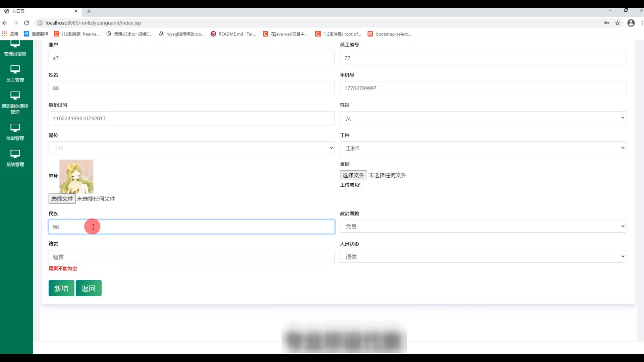Viewport: 644px width, 362px height.
Task: Bookmark page with star icon
Action: pos(618,23)
